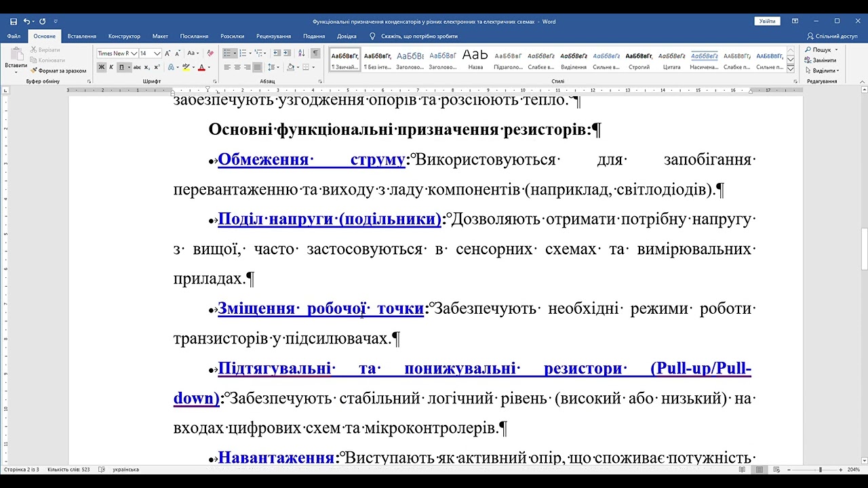Increase paragraph indent
This screenshot has height=488, width=868.
288,53
